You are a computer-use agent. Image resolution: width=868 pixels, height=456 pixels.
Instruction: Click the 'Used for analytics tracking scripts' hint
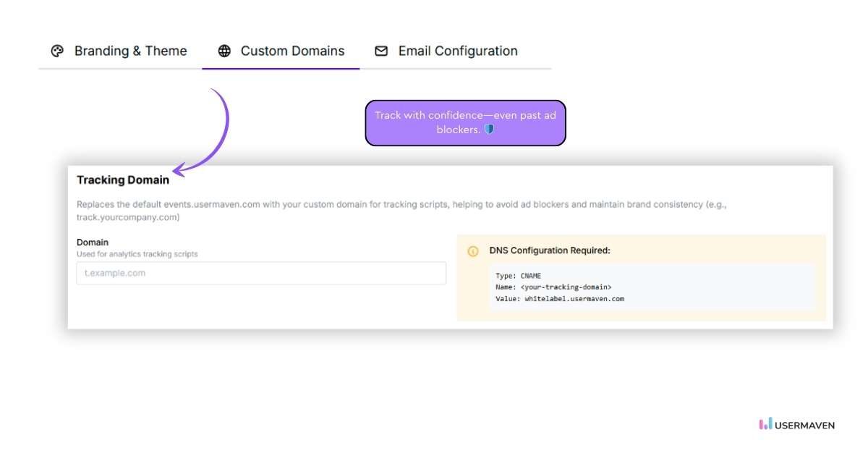click(137, 254)
